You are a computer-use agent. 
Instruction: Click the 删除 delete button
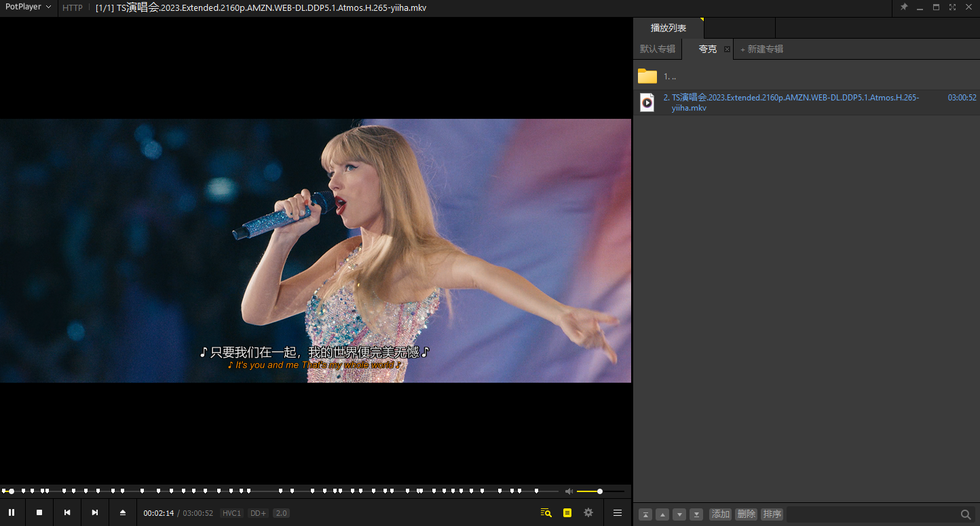tap(746, 514)
